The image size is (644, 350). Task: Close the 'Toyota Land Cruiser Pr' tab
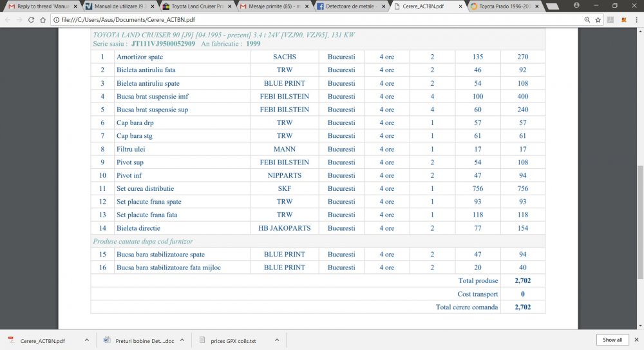230,6
